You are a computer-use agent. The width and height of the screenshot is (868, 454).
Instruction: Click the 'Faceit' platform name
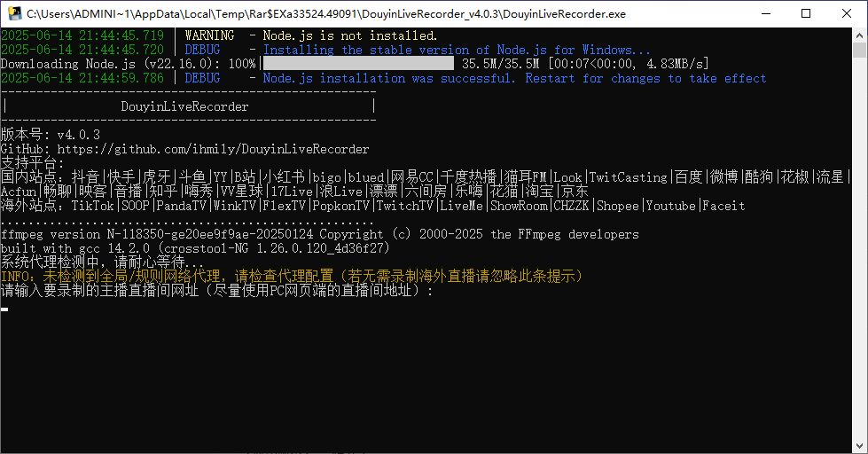[724, 206]
